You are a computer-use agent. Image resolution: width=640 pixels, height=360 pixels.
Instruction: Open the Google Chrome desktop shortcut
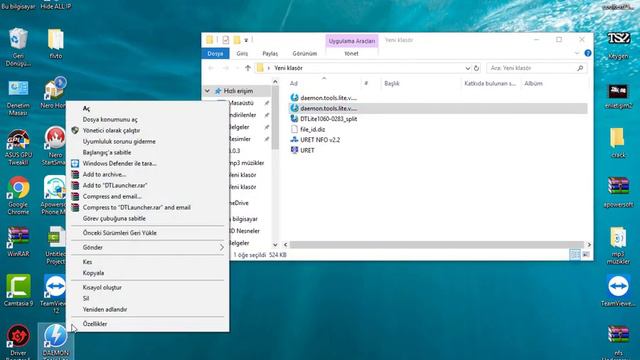click(18, 195)
